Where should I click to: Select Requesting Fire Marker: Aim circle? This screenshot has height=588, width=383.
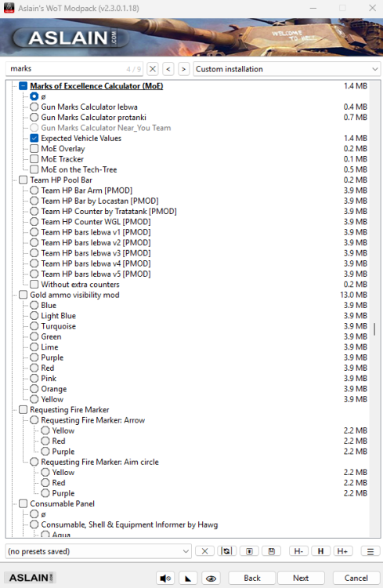coord(34,462)
